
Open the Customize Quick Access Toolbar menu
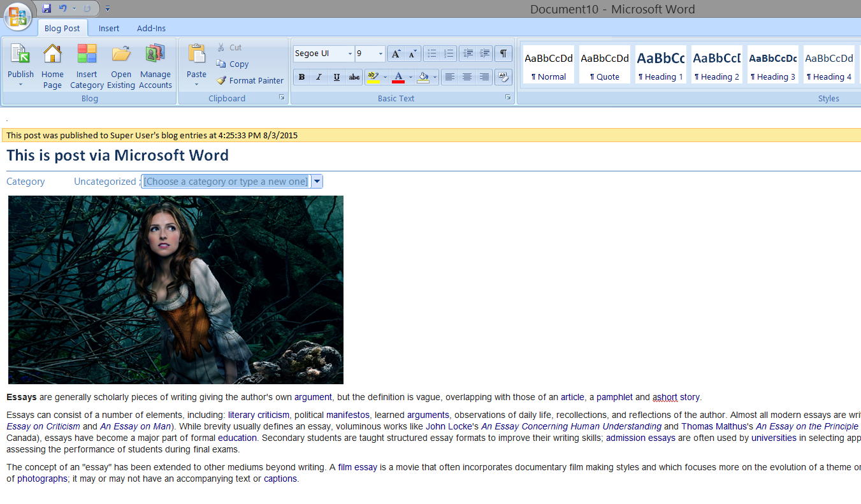coord(107,9)
